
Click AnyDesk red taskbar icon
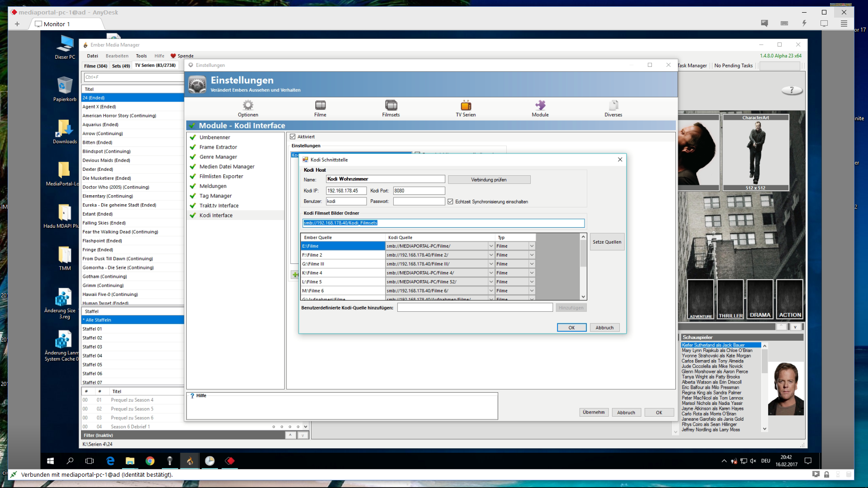[x=230, y=461]
